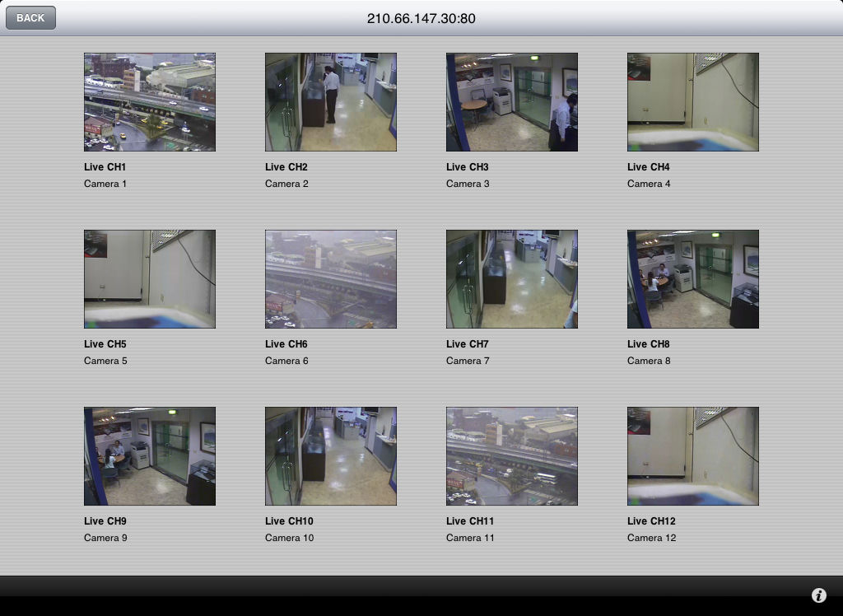Click the 'Live CH5' label

(105, 343)
